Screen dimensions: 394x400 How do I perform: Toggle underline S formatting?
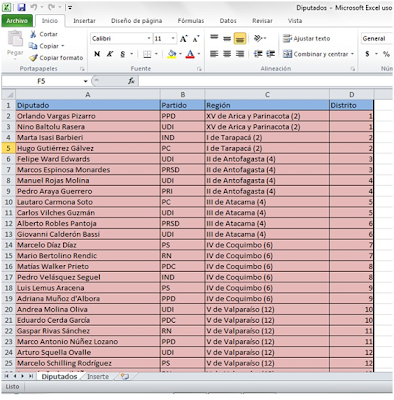pos(122,54)
